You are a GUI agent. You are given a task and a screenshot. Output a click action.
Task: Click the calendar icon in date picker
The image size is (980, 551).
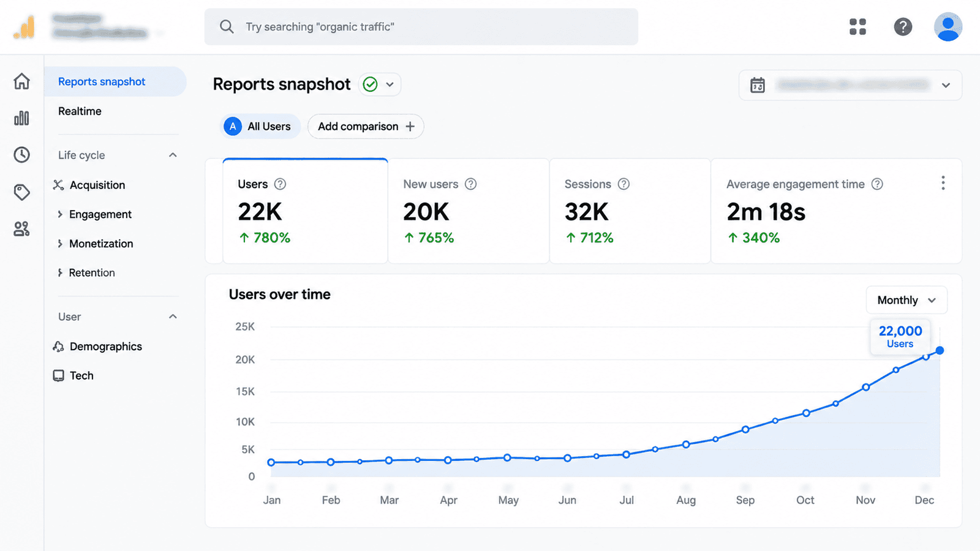pyautogui.click(x=758, y=85)
